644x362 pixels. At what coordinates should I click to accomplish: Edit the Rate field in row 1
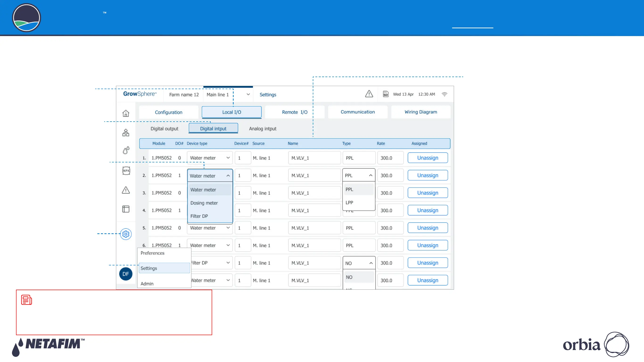[x=390, y=158]
